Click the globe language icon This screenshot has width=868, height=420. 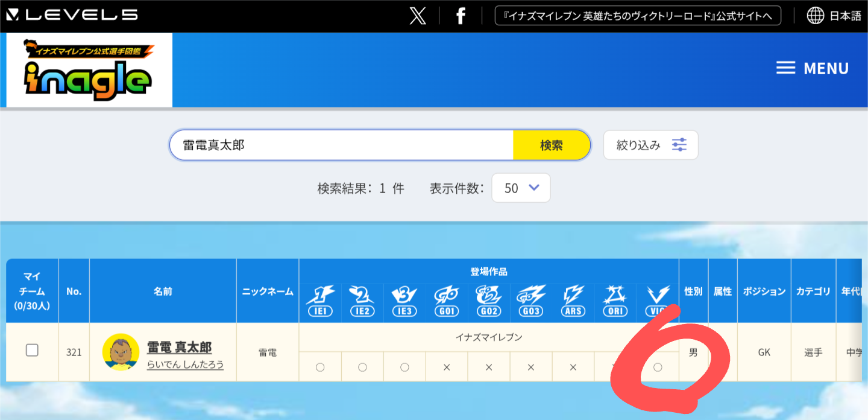pyautogui.click(x=815, y=16)
